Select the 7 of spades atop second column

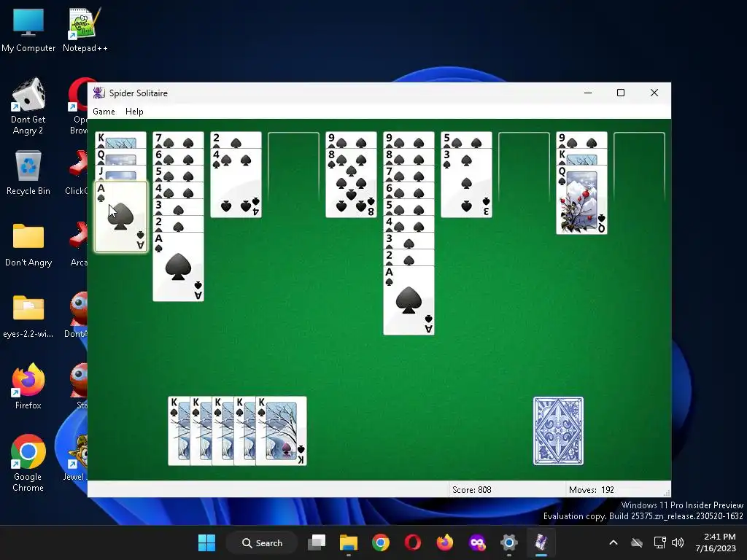point(178,140)
